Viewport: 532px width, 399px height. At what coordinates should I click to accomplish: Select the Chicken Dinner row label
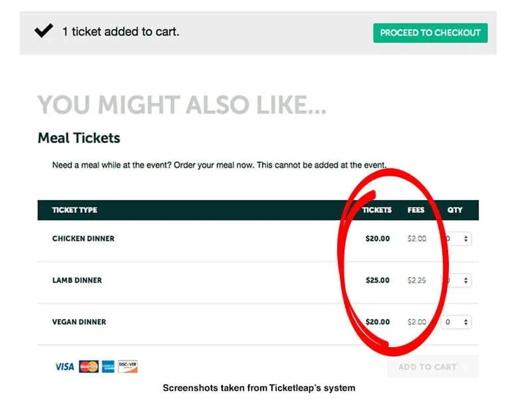click(x=83, y=238)
